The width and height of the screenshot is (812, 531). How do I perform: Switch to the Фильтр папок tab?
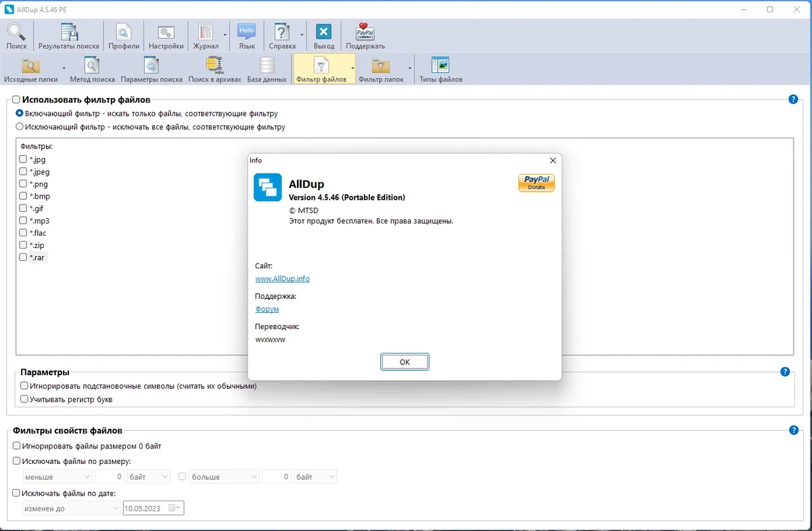[x=381, y=70]
